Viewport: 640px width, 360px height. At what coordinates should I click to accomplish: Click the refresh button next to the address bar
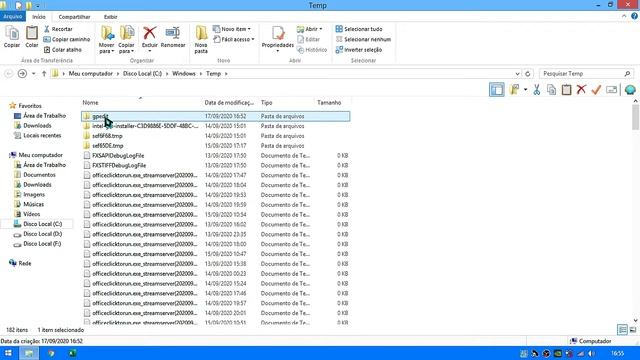pyautogui.click(x=527, y=74)
